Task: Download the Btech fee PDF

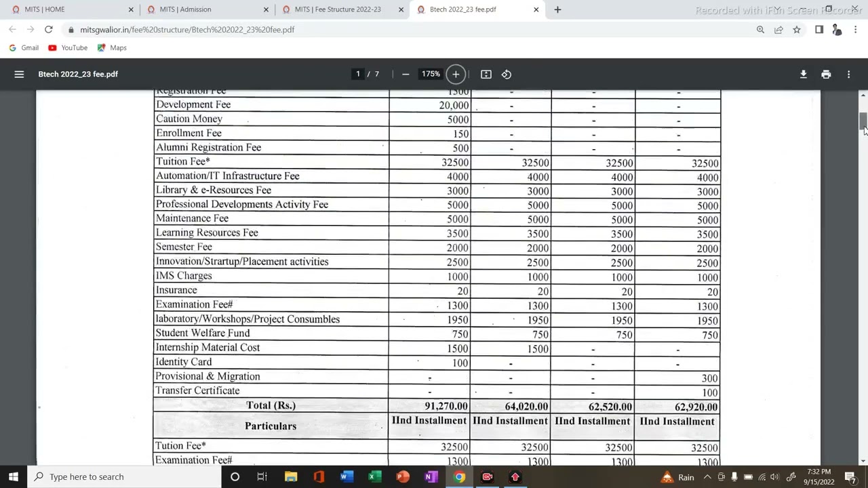Action: pyautogui.click(x=804, y=74)
